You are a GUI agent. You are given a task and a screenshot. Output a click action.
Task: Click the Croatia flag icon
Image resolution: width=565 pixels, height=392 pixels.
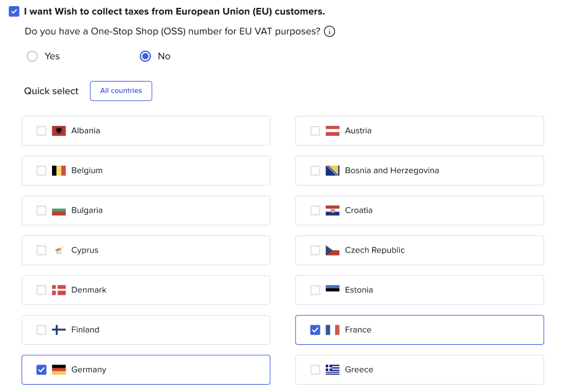tap(333, 210)
